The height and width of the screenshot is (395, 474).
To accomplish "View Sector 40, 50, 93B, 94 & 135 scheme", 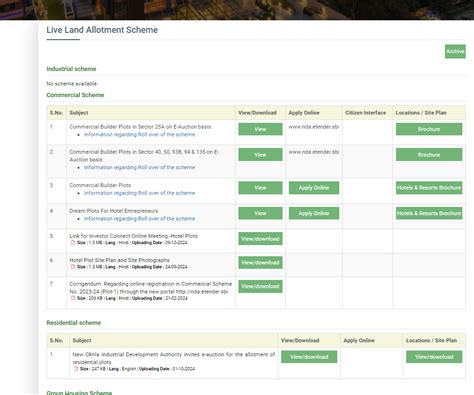I will [x=260, y=155].
